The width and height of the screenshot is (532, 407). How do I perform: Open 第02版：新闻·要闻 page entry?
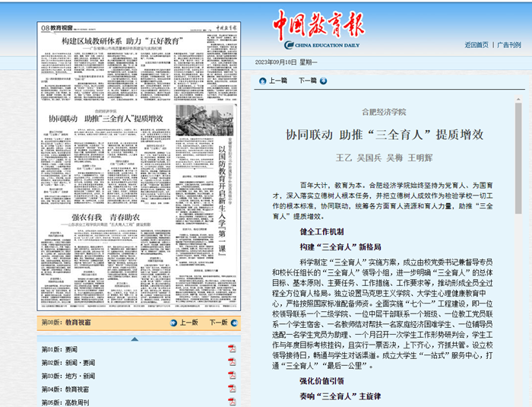pyautogui.click(x=68, y=363)
